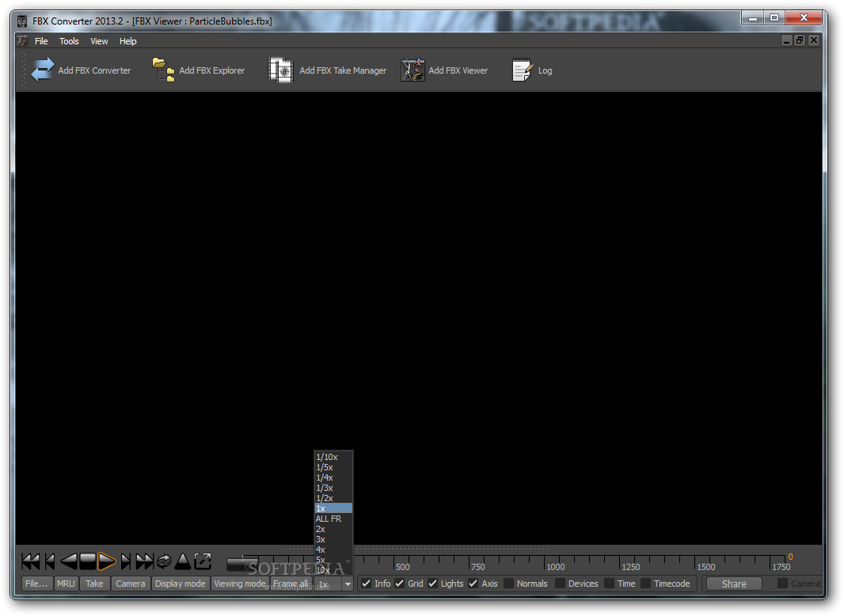Image resolution: width=844 pixels, height=616 pixels.
Task: Uncheck the Grid checkbox
Action: point(399,584)
